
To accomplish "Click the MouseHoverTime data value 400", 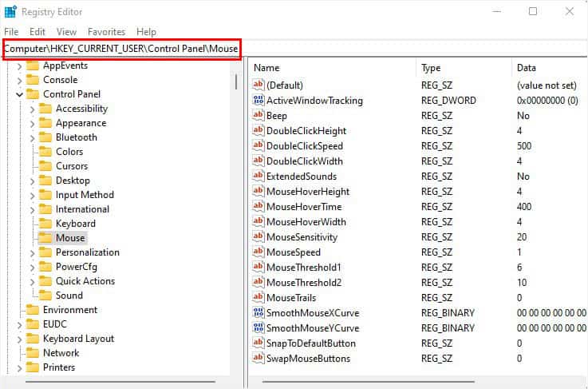I will 524,207.
